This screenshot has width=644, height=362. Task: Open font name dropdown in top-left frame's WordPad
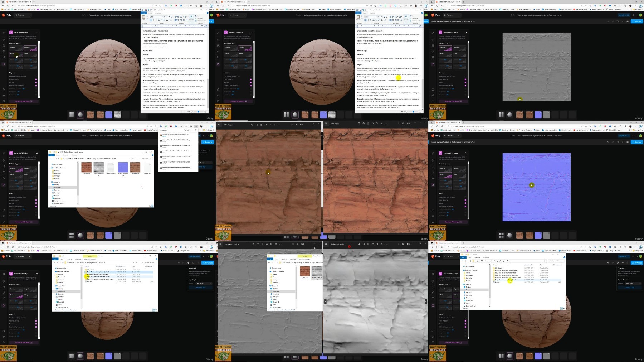[162, 17]
